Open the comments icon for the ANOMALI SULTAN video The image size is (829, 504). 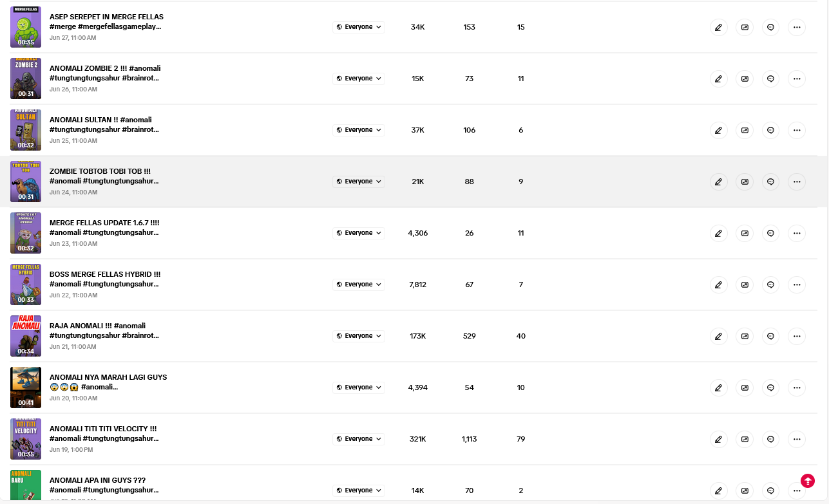click(770, 130)
